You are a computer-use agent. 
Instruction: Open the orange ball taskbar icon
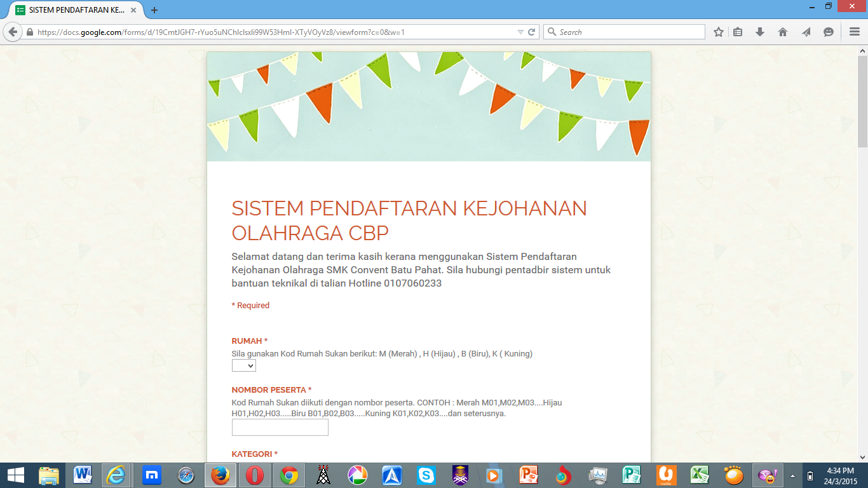click(x=735, y=475)
